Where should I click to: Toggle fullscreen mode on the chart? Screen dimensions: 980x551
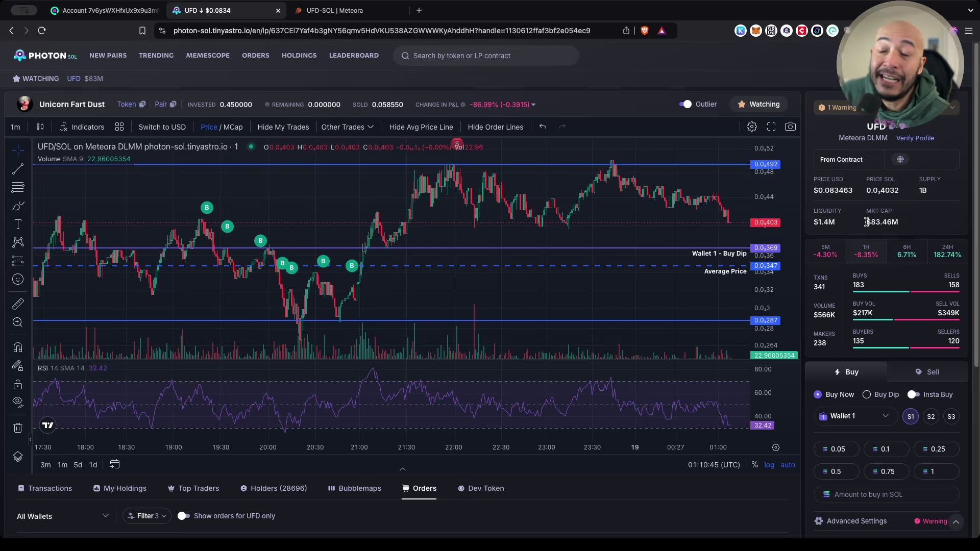[x=771, y=127]
